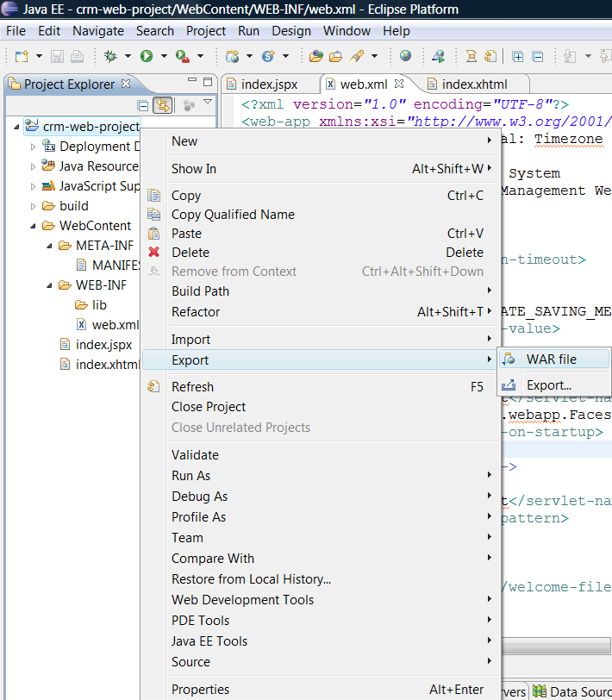
Task: Click Close Project in context menu
Action: 320,407
